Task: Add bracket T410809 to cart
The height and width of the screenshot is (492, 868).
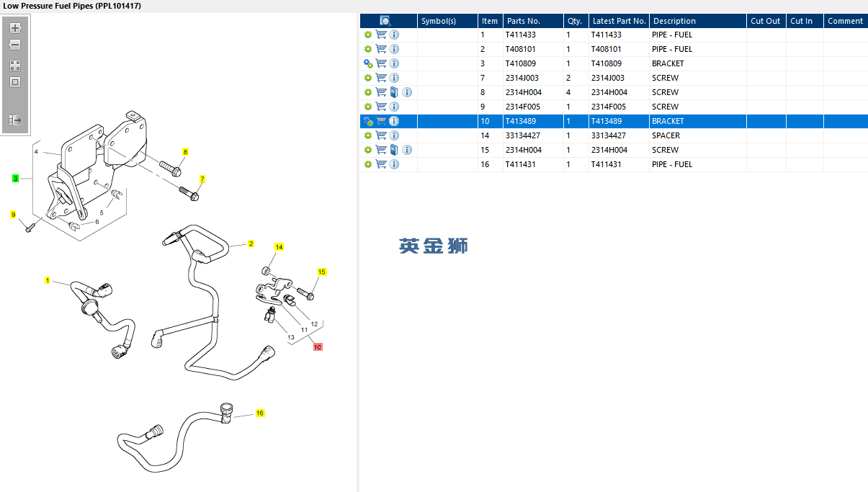Action: 381,63
